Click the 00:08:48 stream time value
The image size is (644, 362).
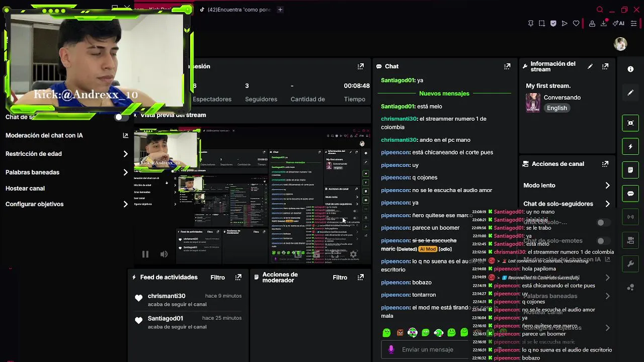click(357, 86)
